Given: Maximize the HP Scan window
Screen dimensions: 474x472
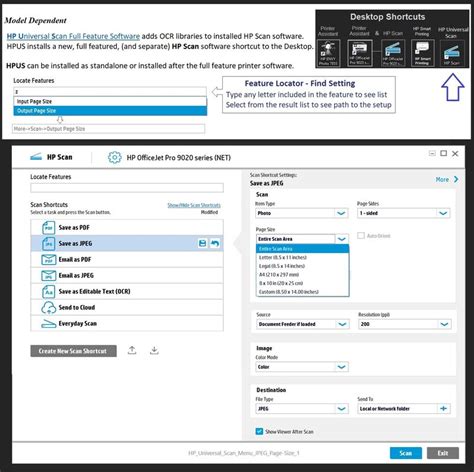Looking at the screenshot, I should (x=443, y=153).
